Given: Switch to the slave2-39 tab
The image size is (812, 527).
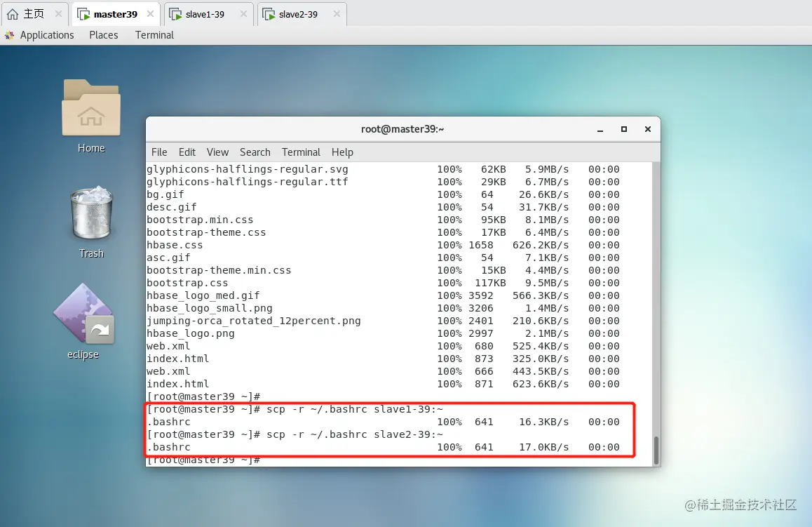Looking at the screenshot, I should 302,14.
